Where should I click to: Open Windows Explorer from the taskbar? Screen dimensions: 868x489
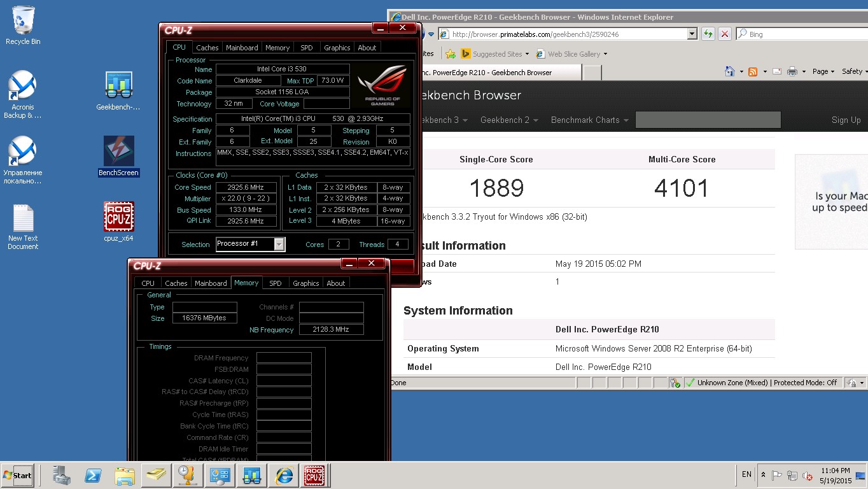pos(125,475)
